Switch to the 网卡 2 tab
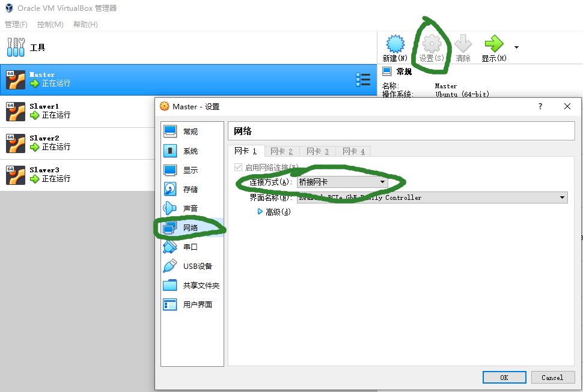The width and height of the screenshot is (583, 392). pyautogui.click(x=281, y=151)
